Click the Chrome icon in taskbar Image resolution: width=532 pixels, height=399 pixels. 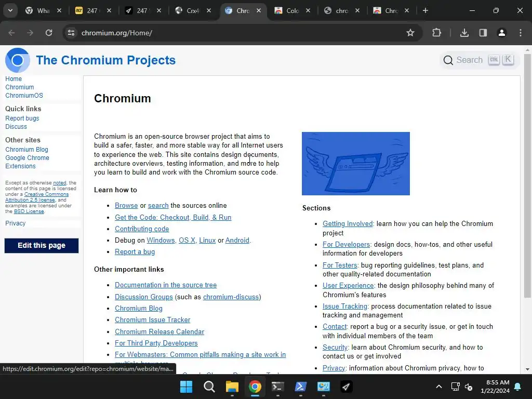click(255, 387)
